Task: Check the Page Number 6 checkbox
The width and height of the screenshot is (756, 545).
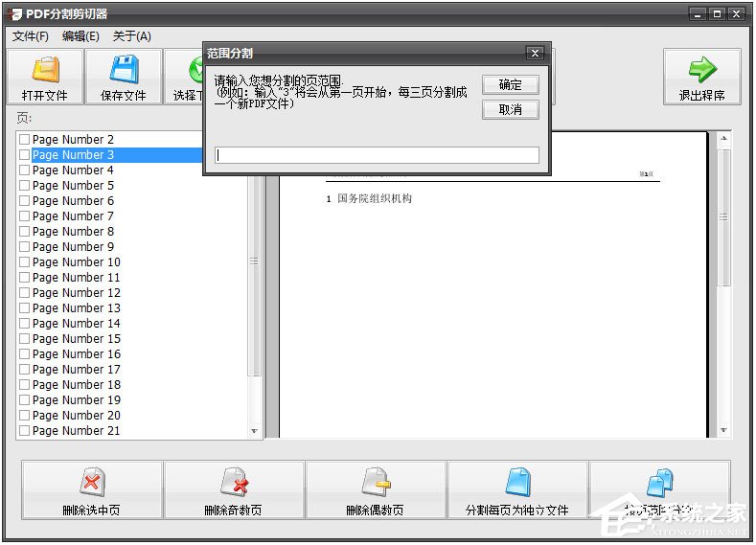Action: pos(25,201)
